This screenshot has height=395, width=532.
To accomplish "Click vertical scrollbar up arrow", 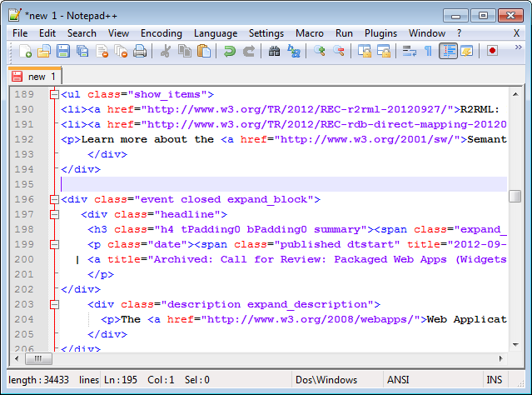I will [x=515, y=94].
